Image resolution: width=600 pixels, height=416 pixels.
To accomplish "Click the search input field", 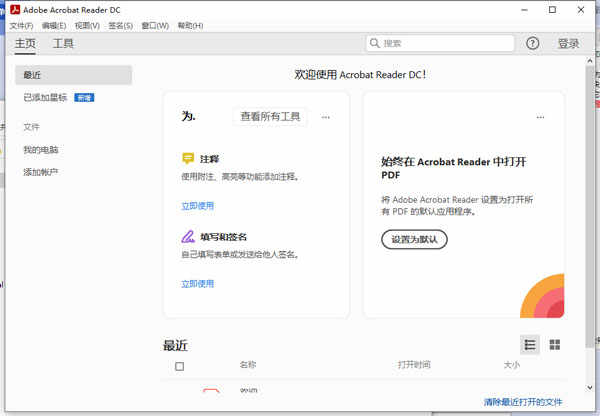I will click(440, 43).
